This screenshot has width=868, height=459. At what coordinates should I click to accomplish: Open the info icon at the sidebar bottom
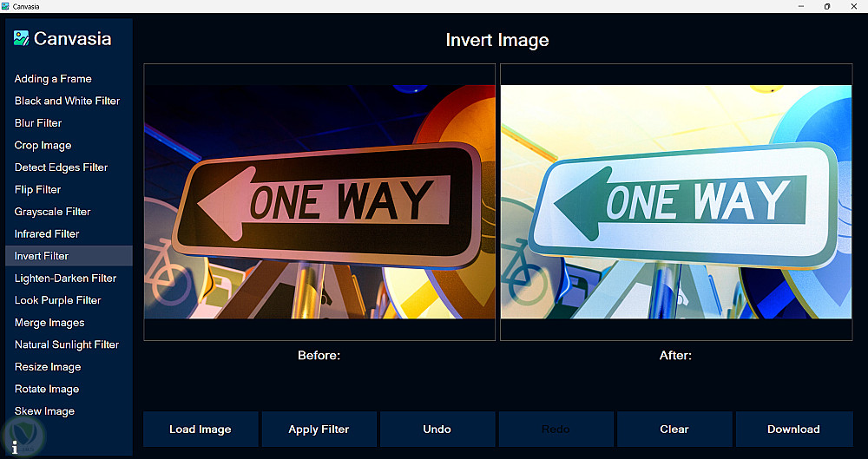click(x=15, y=448)
